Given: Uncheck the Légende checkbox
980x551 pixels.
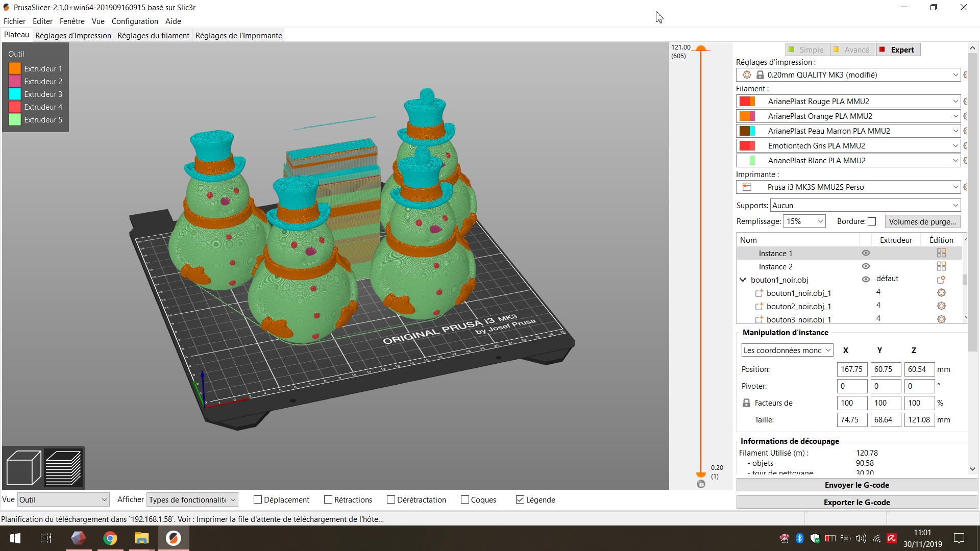Looking at the screenshot, I should coord(520,500).
